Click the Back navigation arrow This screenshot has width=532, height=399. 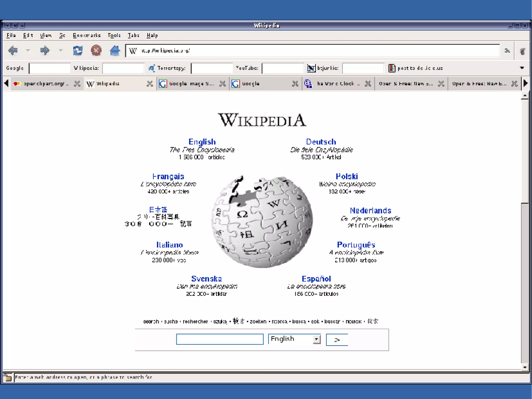13,50
